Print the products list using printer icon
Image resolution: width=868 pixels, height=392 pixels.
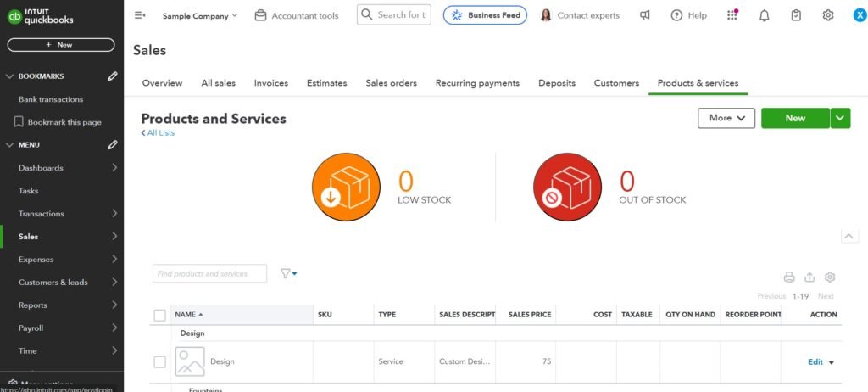789,277
